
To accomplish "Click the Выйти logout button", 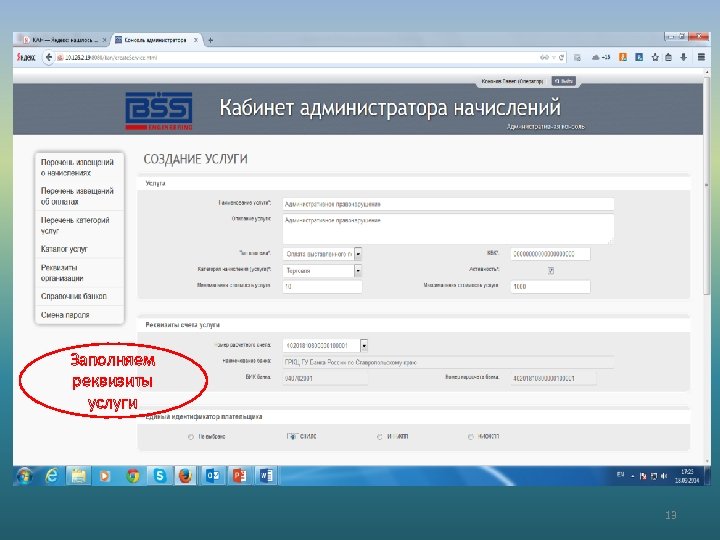I will pos(563,81).
